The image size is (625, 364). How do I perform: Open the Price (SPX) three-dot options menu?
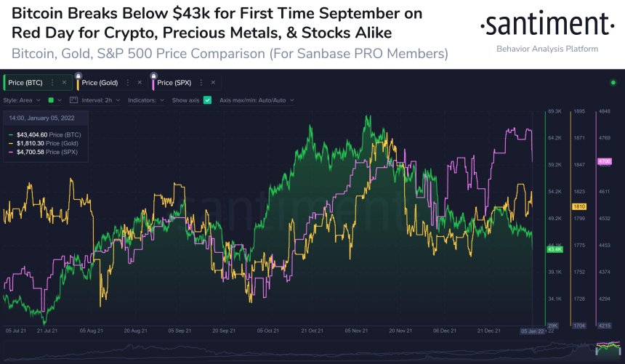[x=201, y=83]
